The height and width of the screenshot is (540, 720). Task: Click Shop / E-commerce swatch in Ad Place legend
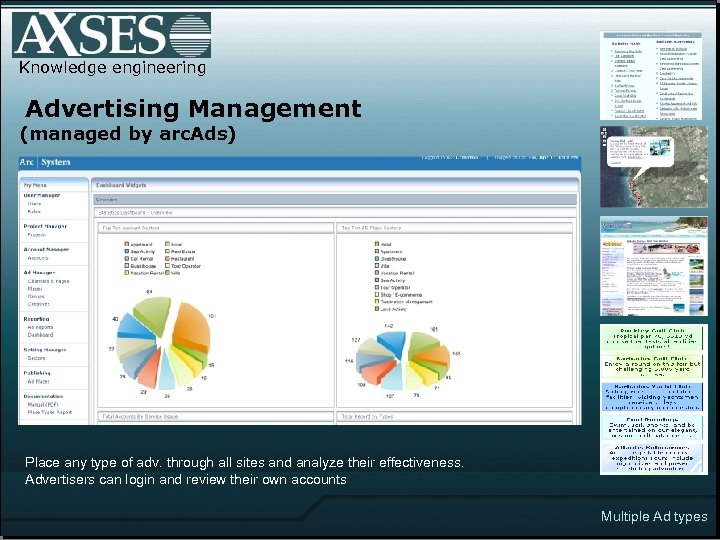[x=377, y=295]
